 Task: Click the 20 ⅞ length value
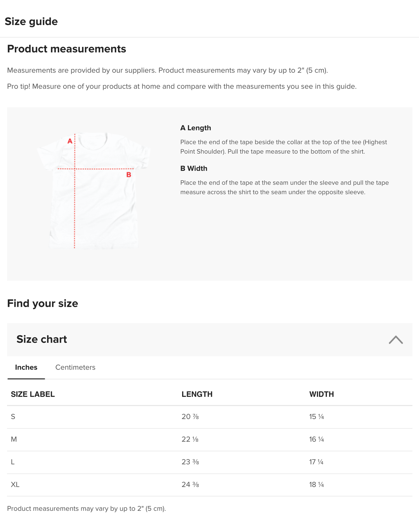click(190, 417)
